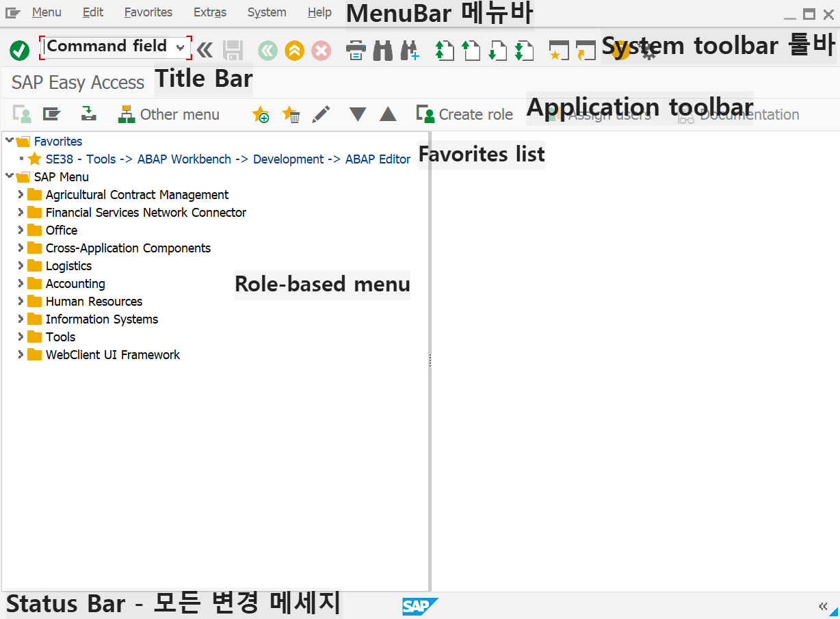Viewport: 840px width, 619px height.
Task: Click the SAP logo in status bar
Action: [419, 606]
